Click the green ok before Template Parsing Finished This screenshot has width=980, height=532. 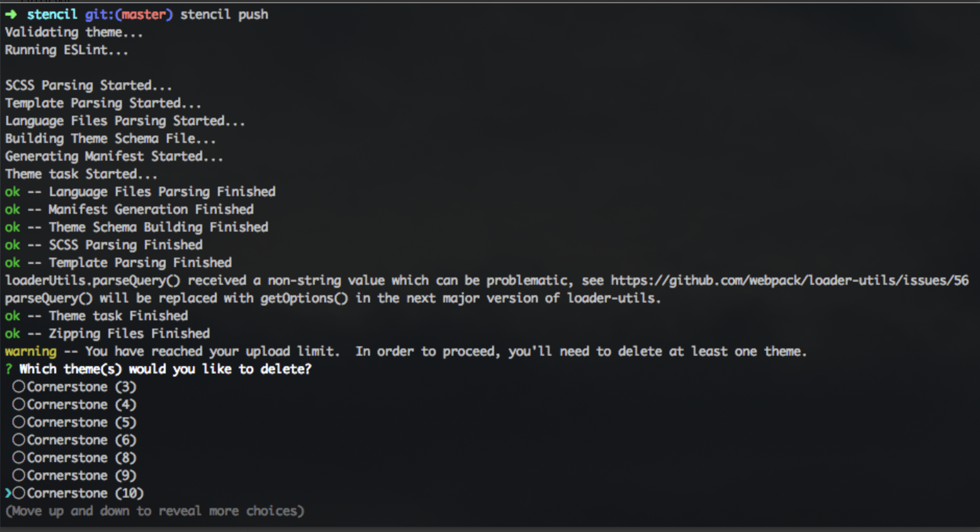pyautogui.click(x=13, y=263)
